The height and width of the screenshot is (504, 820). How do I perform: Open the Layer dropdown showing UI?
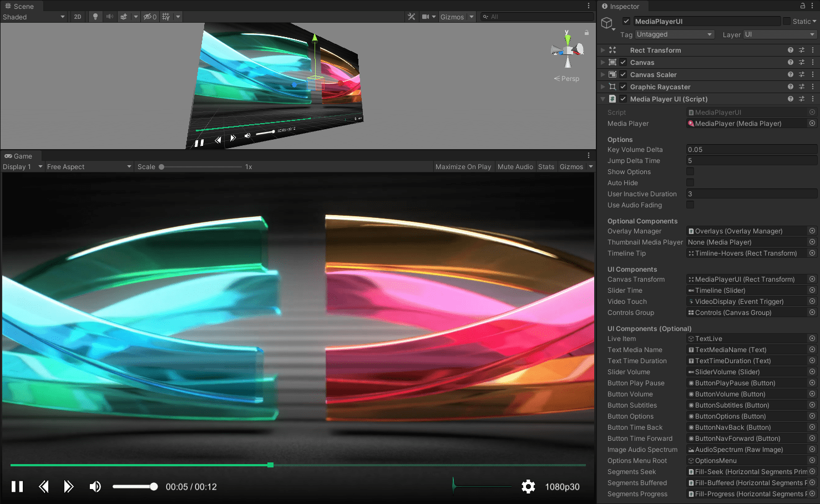779,34
